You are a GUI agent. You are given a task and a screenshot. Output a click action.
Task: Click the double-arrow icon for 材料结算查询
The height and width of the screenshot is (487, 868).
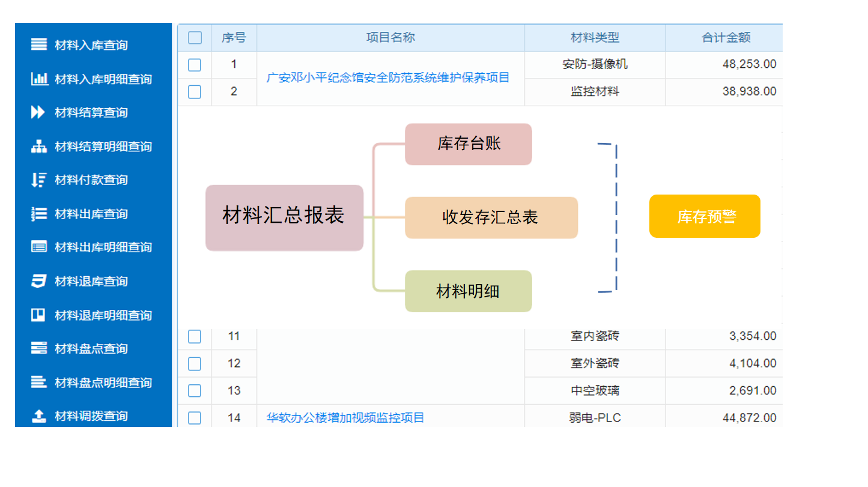38,112
